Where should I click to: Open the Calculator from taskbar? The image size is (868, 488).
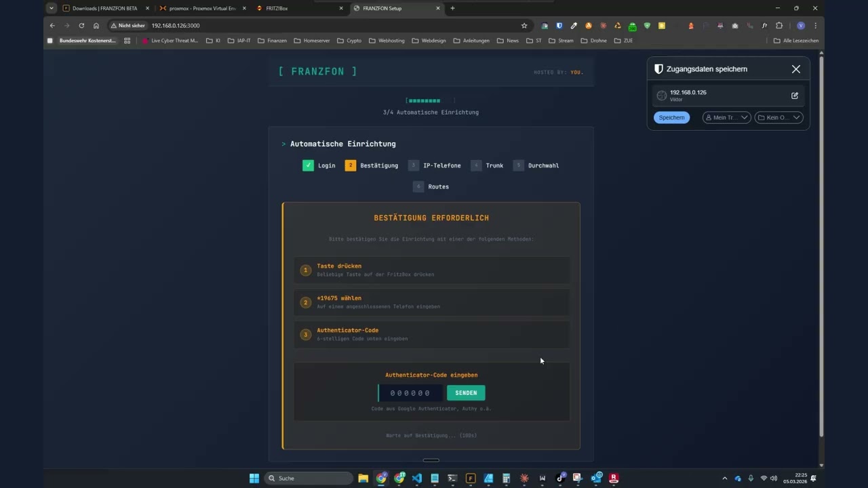pyautogui.click(x=506, y=478)
